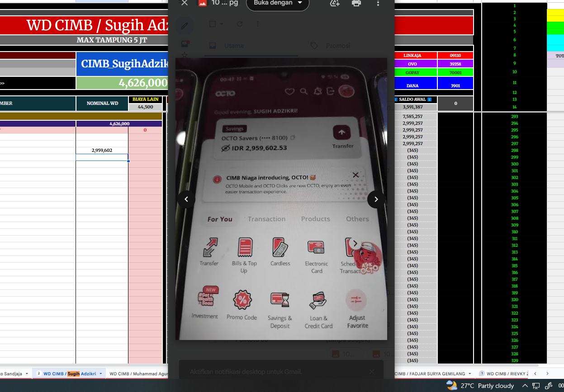Switch to 'WD CIMB / Muhammad Agu' sheet tab
The width and height of the screenshot is (564, 392).
(138, 373)
